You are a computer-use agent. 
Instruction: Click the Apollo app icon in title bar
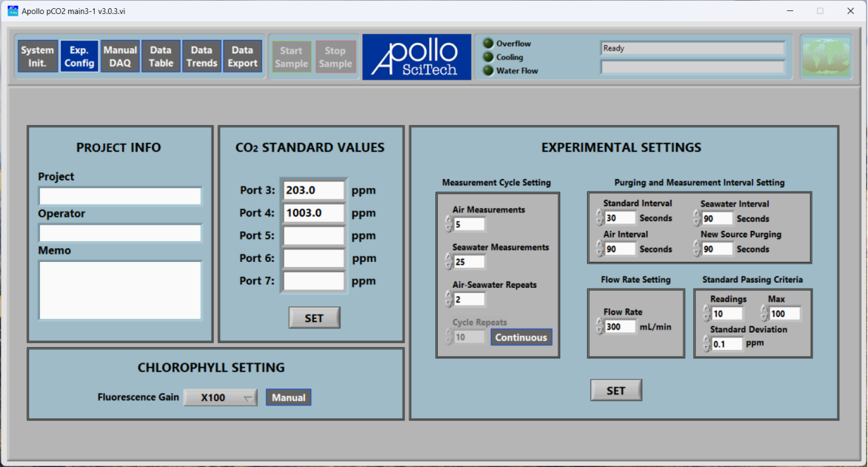coord(12,11)
